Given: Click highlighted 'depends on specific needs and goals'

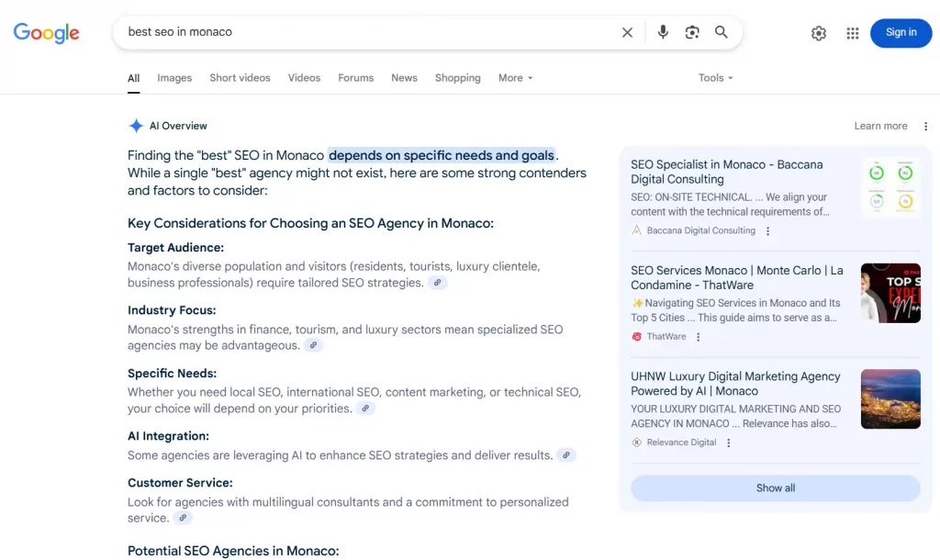Looking at the screenshot, I should pos(442,155).
